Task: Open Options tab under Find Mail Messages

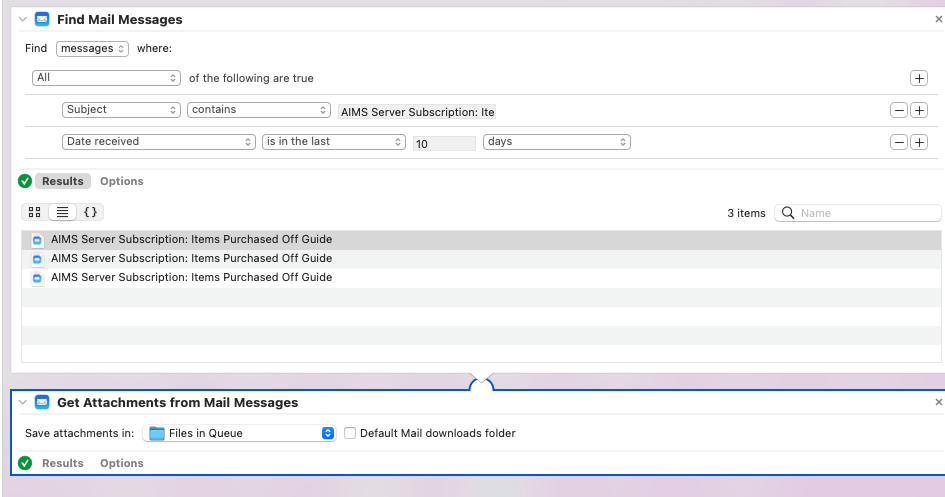Action: point(121,181)
